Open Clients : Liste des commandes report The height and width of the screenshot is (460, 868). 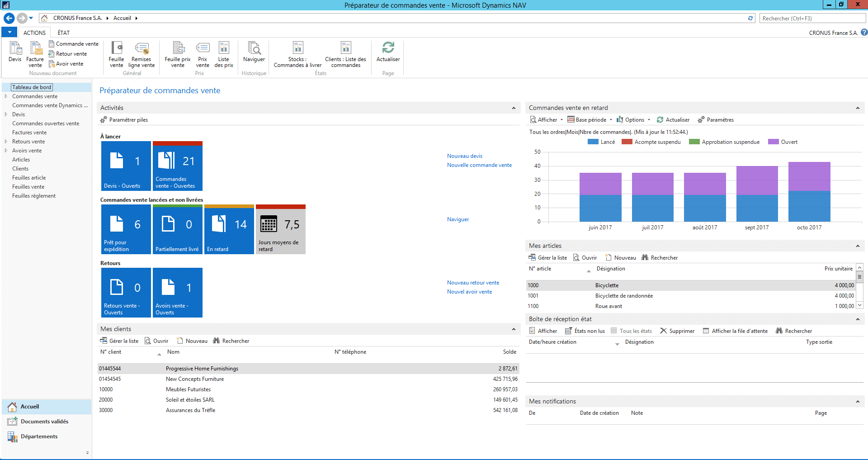coord(346,54)
